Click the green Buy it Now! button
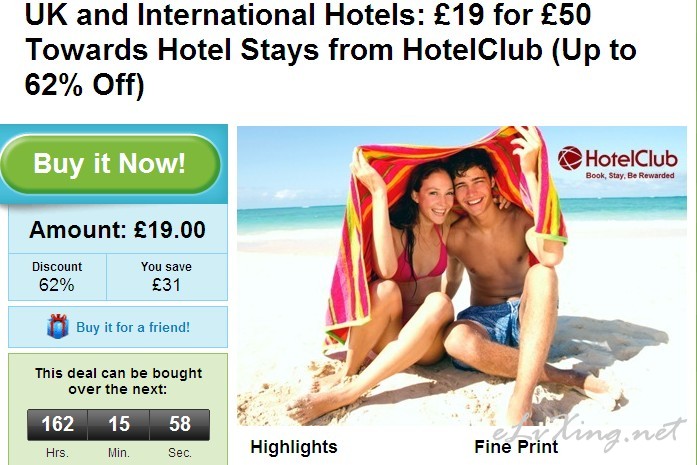 pyautogui.click(x=110, y=164)
